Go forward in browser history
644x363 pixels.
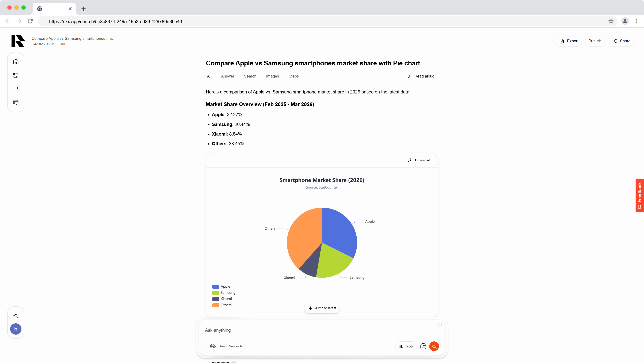[x=19, y=21]
